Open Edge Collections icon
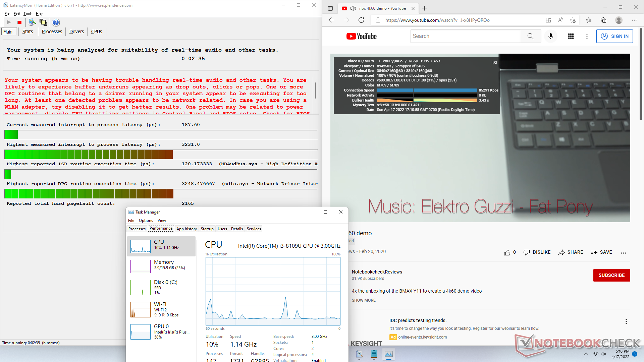 point(603,20)
